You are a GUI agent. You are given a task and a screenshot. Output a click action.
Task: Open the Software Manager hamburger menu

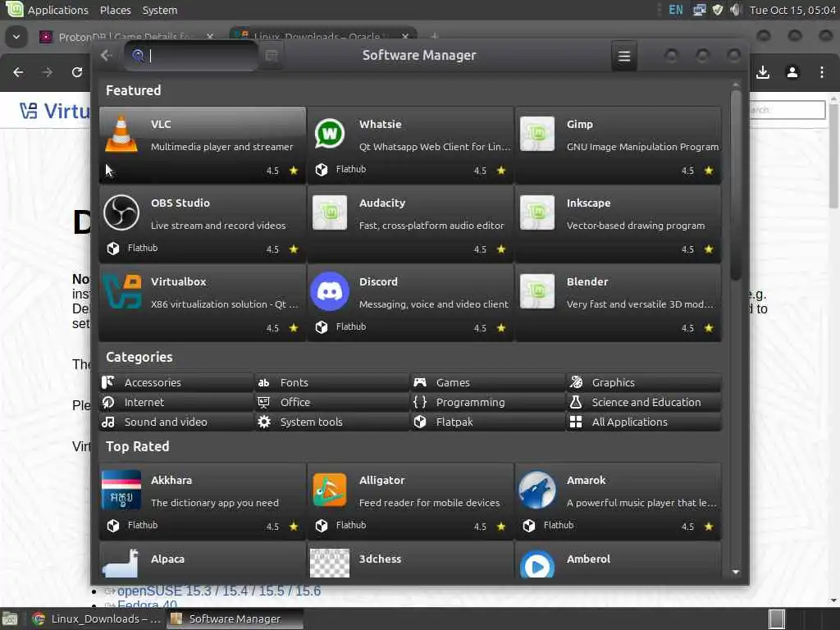point(624,56)
